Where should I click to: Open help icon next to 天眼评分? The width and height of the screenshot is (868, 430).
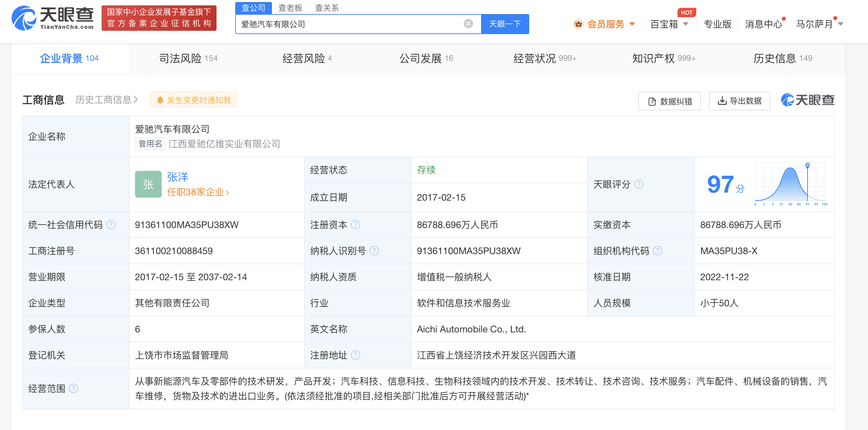pyautogui.click(x=638, y=184)
